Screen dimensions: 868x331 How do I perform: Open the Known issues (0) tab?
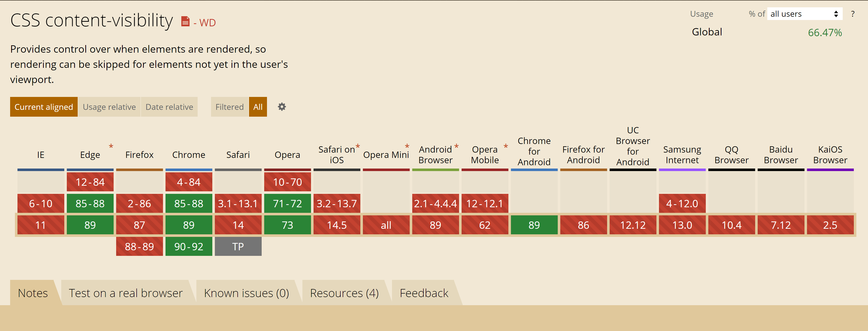pyautogui.click(x=246, y=293)
